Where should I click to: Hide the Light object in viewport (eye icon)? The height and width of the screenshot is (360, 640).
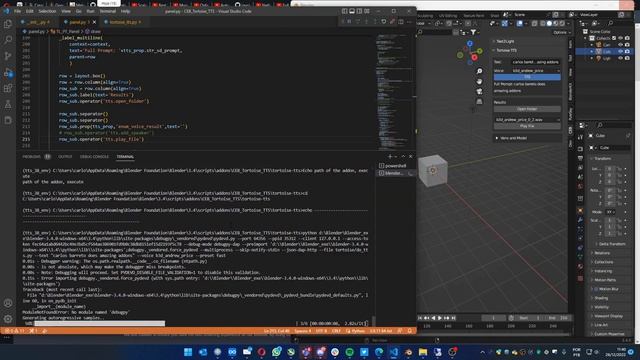(x=621, y=58)
